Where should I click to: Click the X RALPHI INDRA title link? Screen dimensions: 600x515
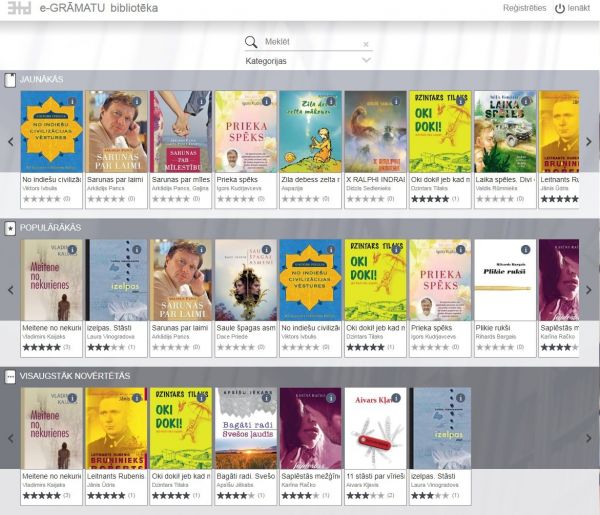pyautogui.click(x=375, y=179)
